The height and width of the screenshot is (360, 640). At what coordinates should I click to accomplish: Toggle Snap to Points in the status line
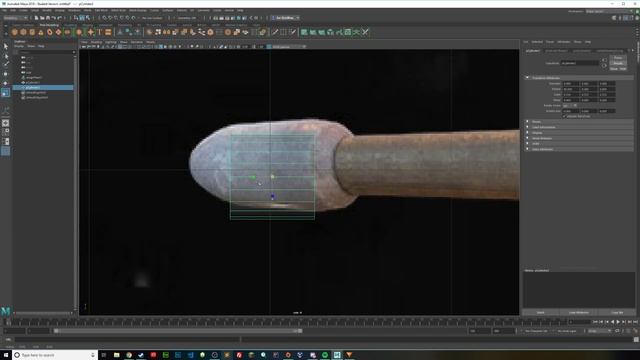tap(116, 18)
